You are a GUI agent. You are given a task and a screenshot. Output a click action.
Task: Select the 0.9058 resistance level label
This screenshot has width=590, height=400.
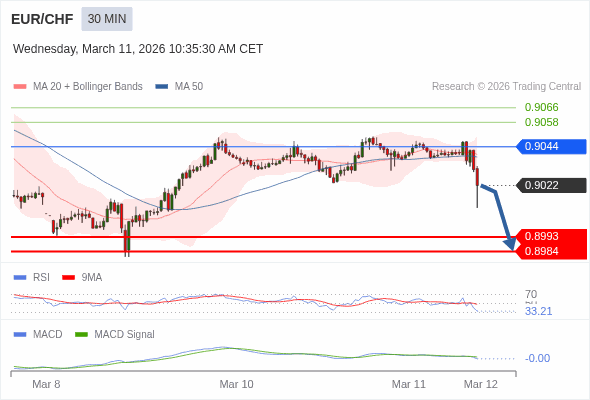(x=541, y=122)
